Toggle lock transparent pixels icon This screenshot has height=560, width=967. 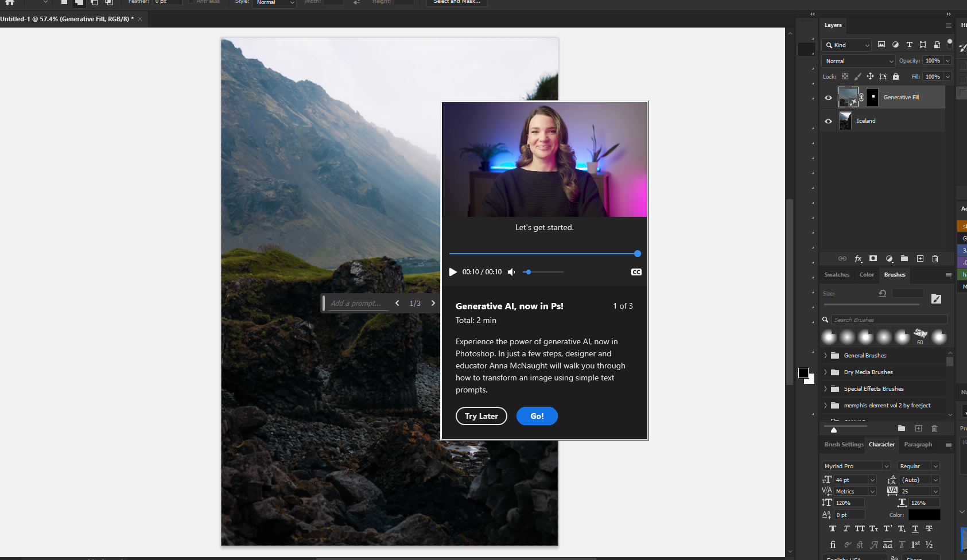(x=845, y=76)
